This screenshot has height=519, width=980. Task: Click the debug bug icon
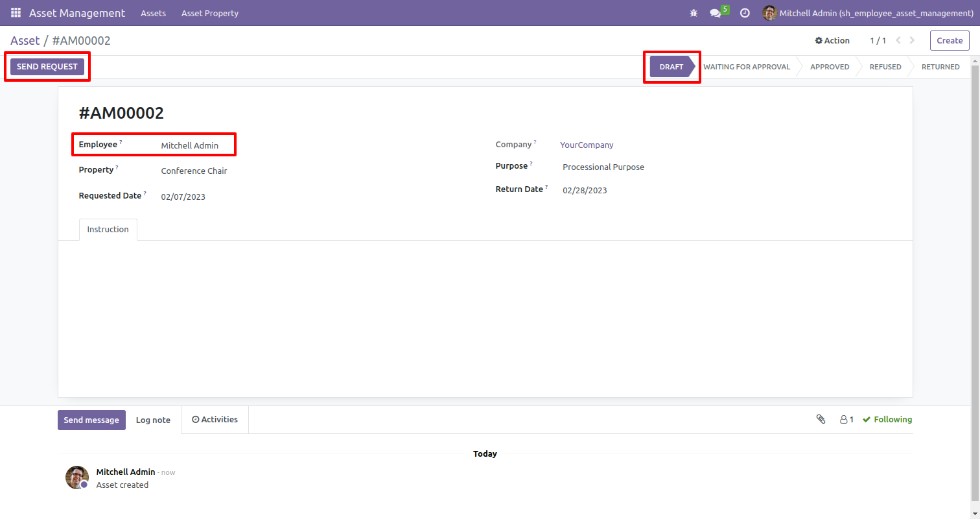click(694, 13)
